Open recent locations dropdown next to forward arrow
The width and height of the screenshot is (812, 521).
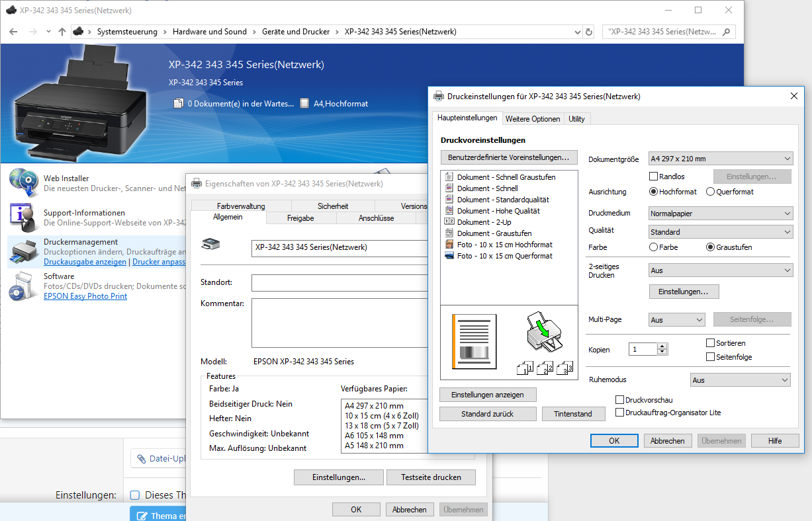click(x=48, y=32)
